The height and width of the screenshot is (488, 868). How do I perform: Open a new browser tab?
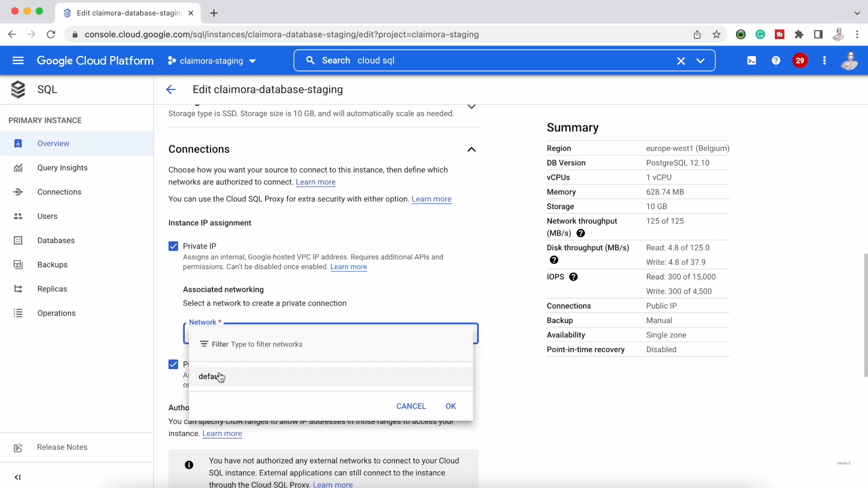point(214,13)
